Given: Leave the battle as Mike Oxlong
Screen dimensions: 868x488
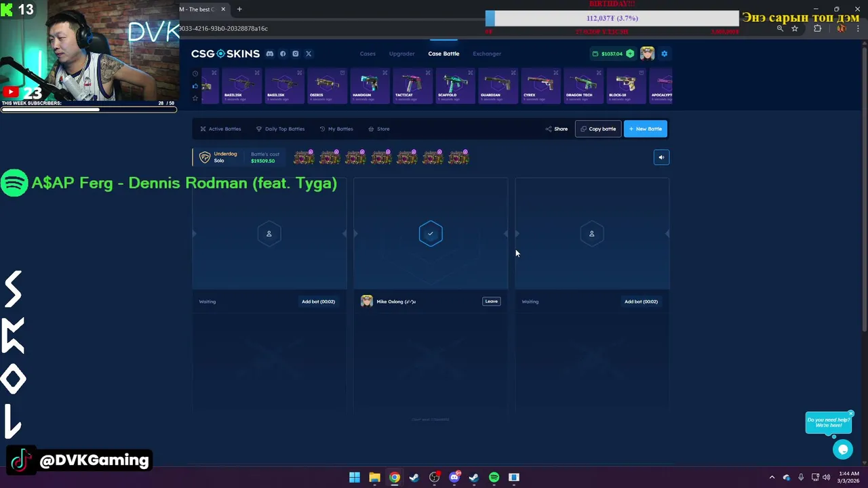Looking at the screenshot, I should (492, 302).
